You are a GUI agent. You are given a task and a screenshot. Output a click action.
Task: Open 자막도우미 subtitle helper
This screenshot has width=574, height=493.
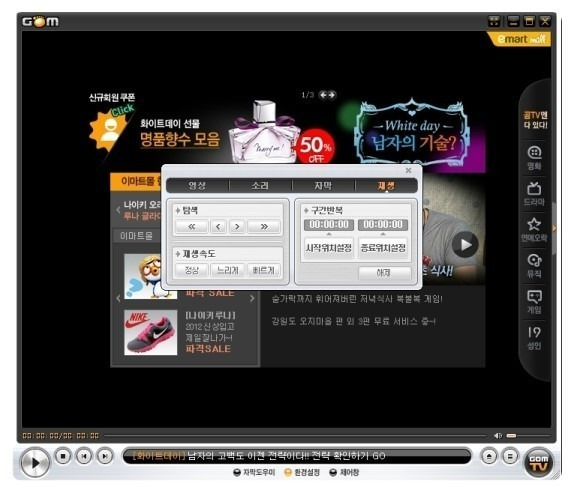pos(254,473)
